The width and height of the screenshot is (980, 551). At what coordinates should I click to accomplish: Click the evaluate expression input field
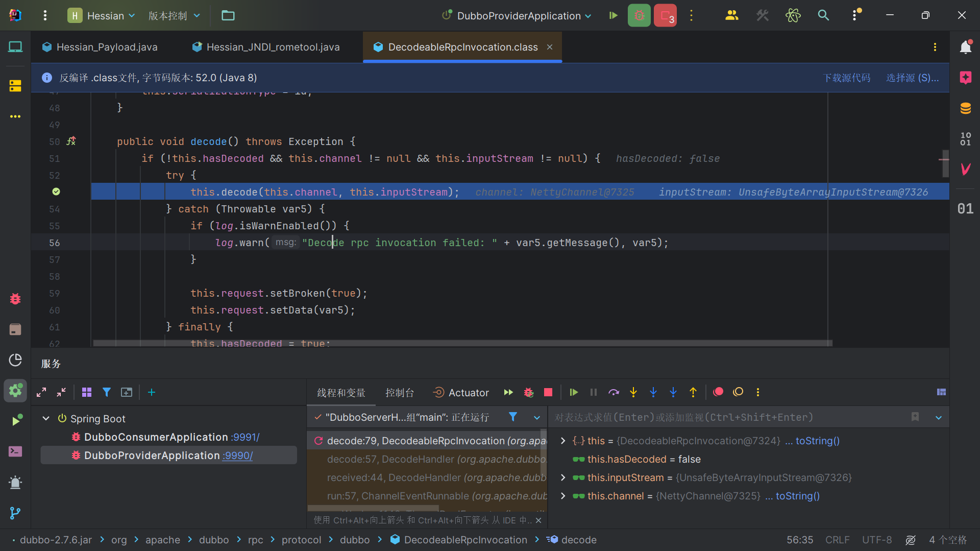(730, 417)
